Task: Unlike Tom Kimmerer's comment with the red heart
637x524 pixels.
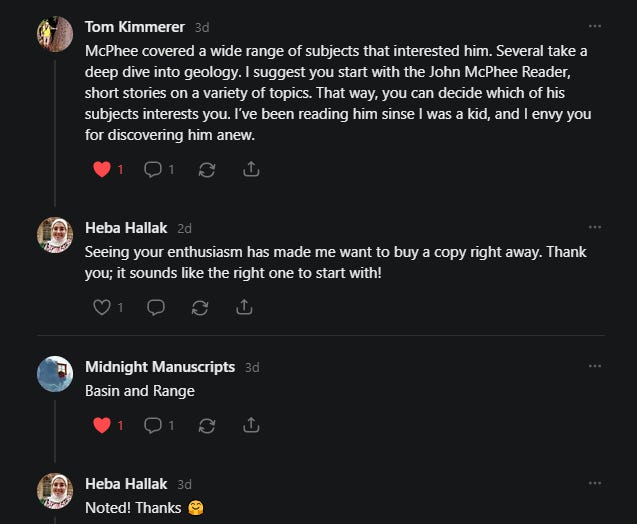Action: [x=102, y=169]
